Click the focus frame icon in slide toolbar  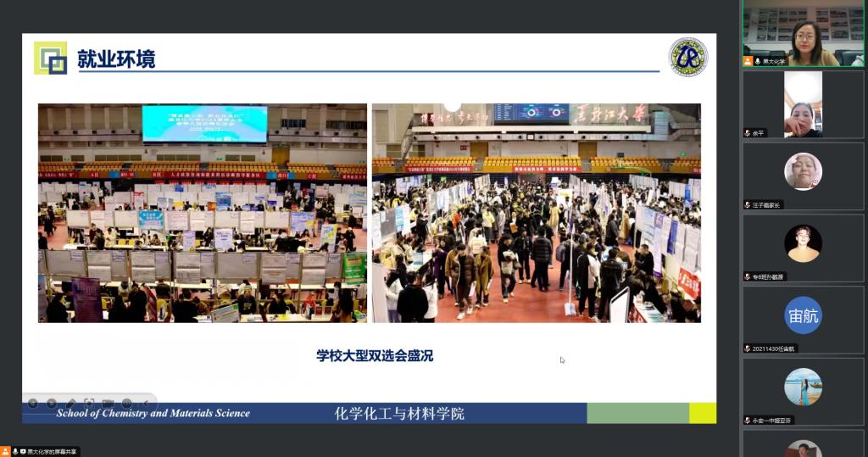(x=89, y=404)
